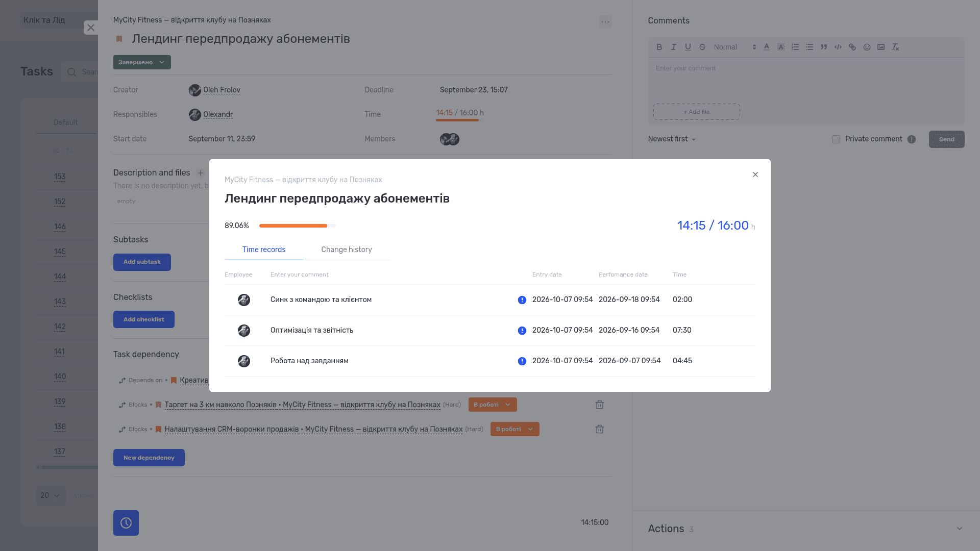Send the comment
Screen dimensions: 980x551
click(x=946, y=139)
